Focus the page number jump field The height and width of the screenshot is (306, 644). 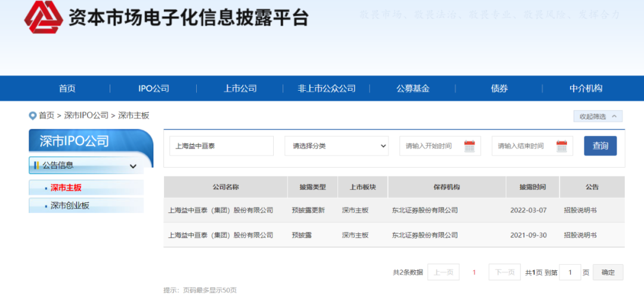pos(570,273)
